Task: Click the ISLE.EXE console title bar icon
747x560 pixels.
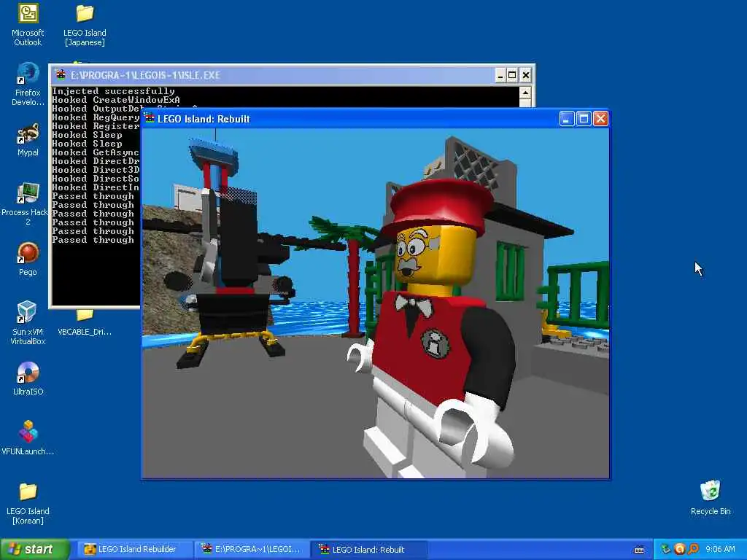Action: pyautogui.click(x=61, y=75)
